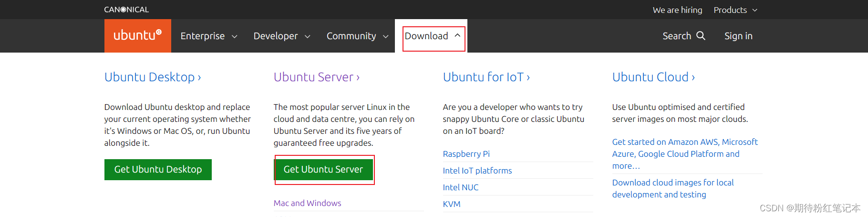Expand the Enterprise menu chevron
The height and width of the screenshot is (217, 868).
pyautogui.click(x=234, y=36)
